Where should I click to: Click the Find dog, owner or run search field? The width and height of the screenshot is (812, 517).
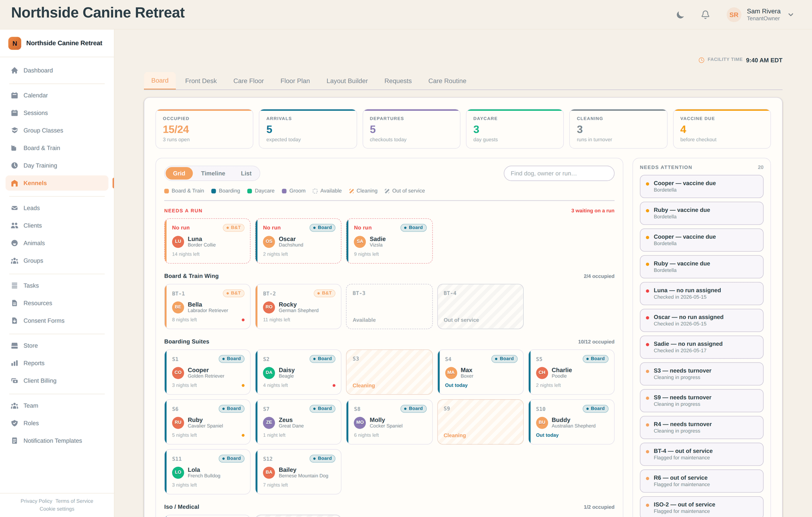[x=559, y=173]
